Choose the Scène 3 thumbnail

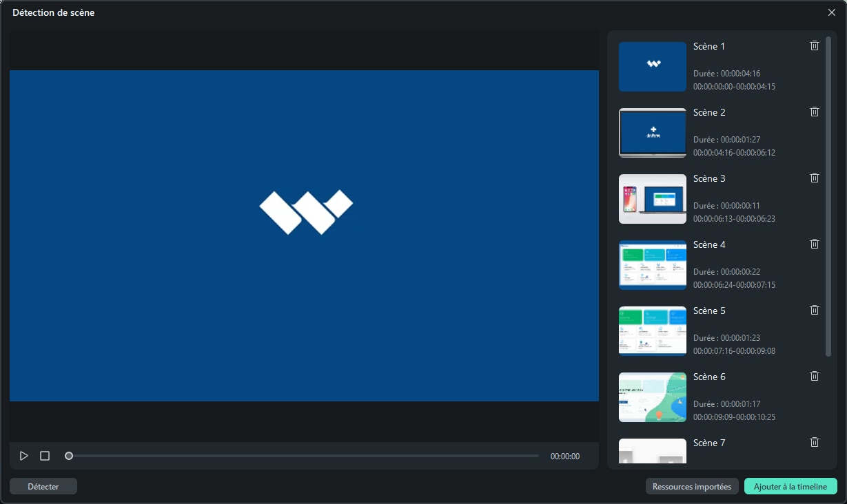point(653,199)
